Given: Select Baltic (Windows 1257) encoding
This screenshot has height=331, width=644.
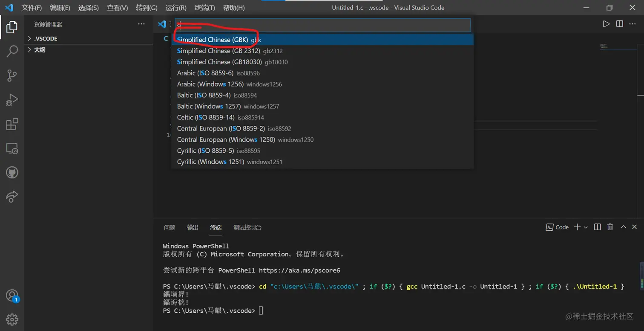Looking at the screenshot, I should click(x=322, y=106).
